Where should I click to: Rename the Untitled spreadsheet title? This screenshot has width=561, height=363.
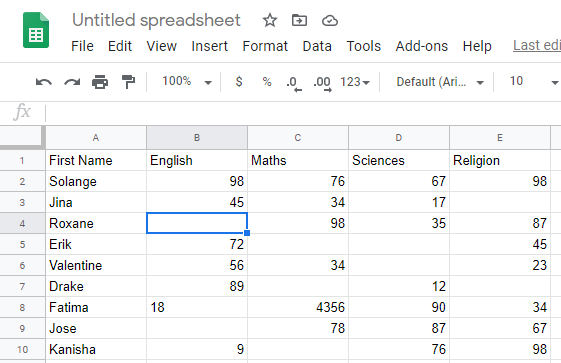click(x=156, y=20)
